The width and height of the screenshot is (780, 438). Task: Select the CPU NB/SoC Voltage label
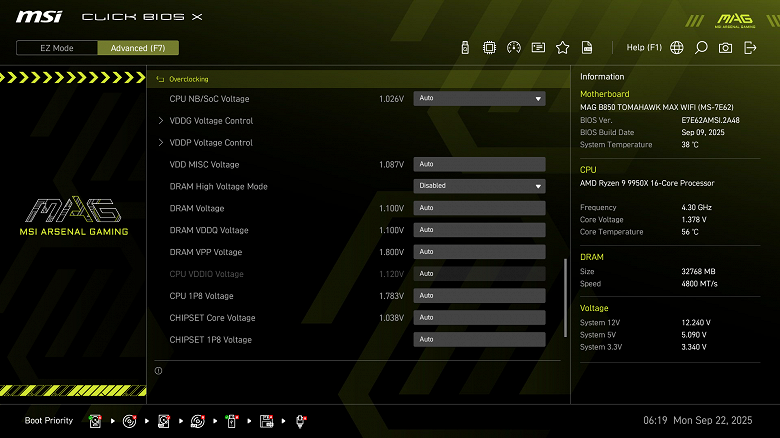209,99
